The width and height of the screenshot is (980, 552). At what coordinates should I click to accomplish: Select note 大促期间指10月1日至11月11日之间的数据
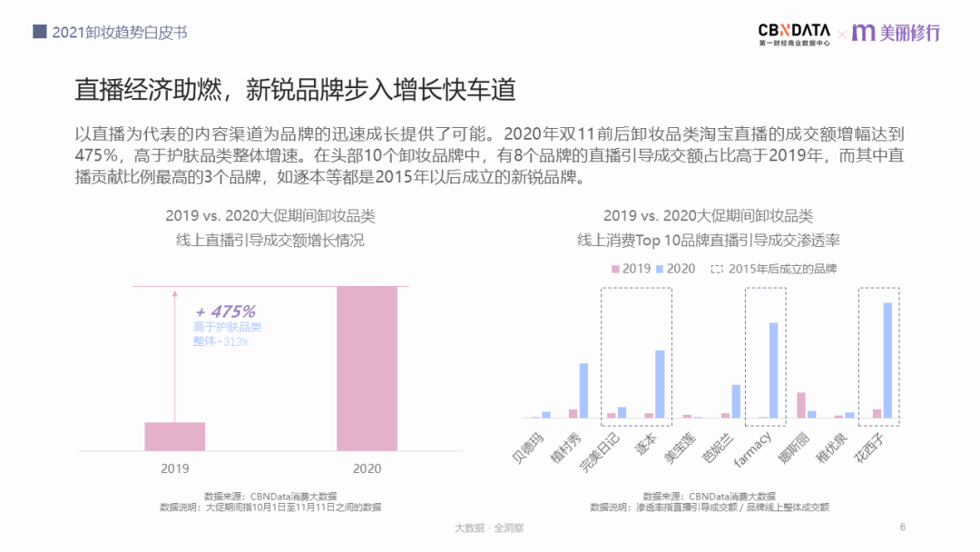[x=293, y=508]
